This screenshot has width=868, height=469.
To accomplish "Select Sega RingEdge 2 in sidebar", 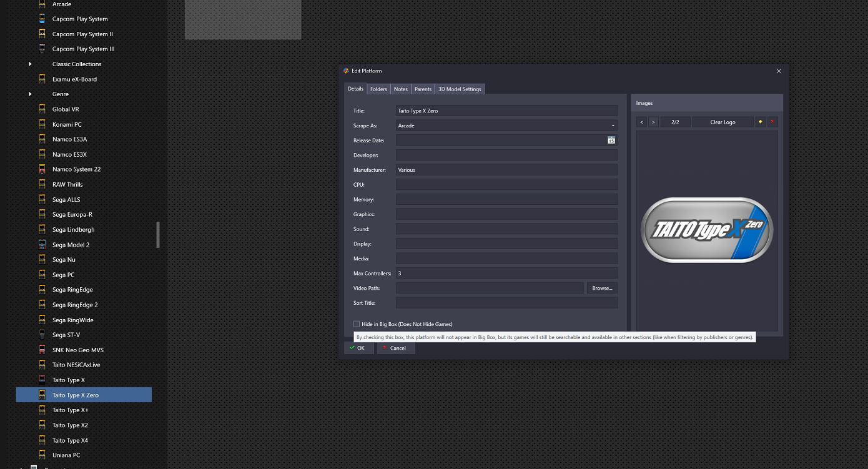I will 75,305.
